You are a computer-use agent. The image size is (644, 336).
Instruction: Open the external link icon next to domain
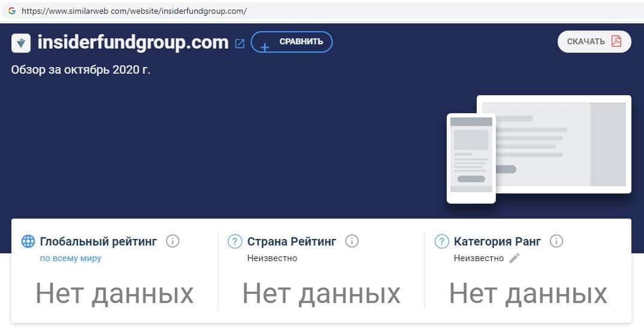coord(239,44)
